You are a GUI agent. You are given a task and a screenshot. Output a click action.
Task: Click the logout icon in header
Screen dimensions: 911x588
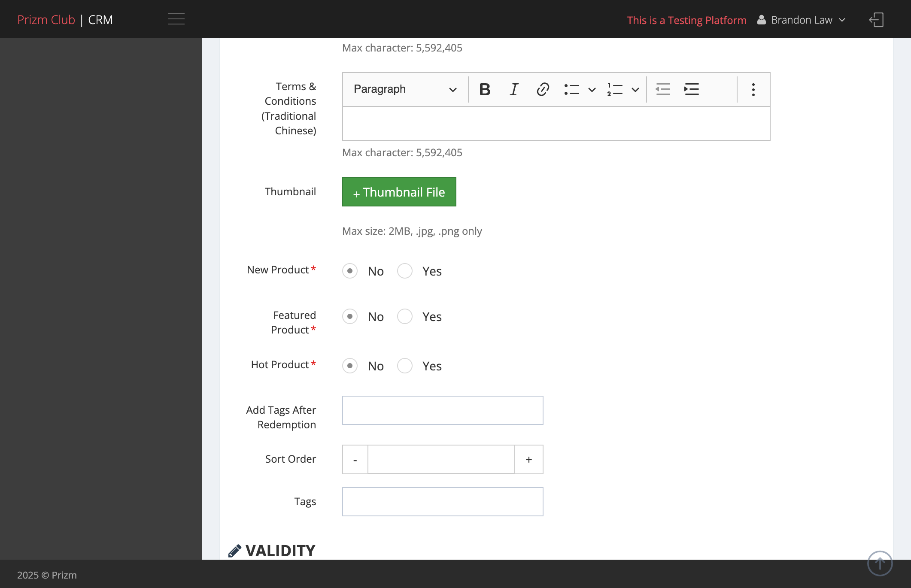point(876,20)
